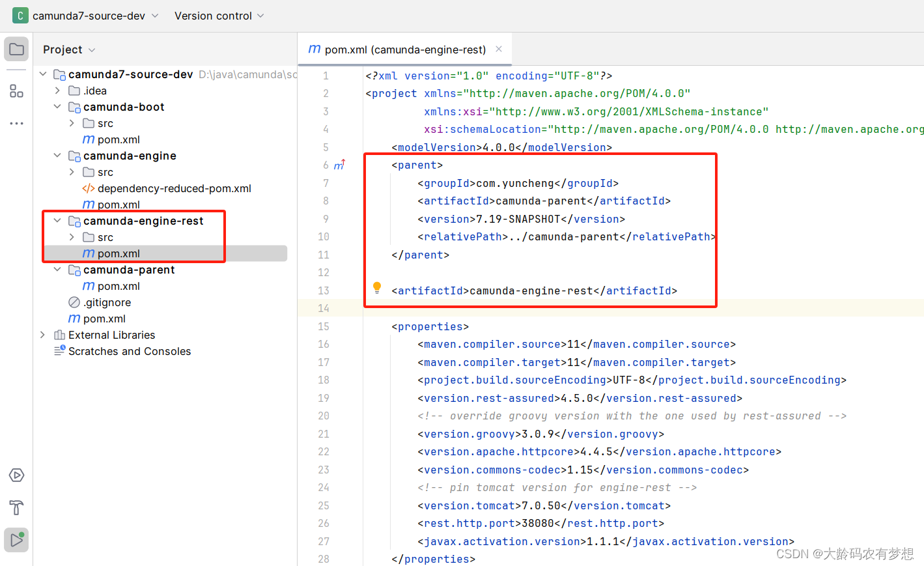
Task: Select Scratches and Consoles node
Action: pyautogui.click(x=130, y=351)
